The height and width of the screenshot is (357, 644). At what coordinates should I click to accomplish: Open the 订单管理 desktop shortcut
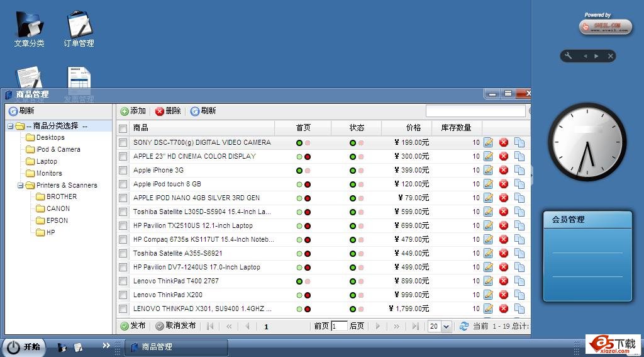(x=79, y=29)
